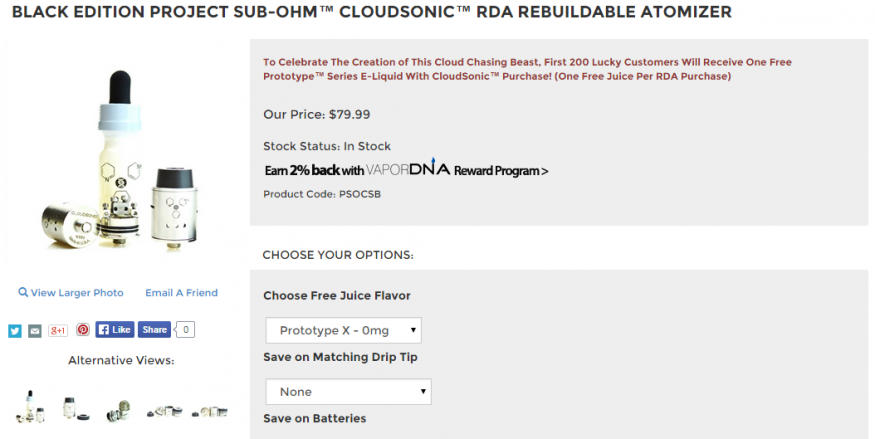Click the Email A Friend link
Viewport: 875px width, 439px height.
click(x=181, y=293)
